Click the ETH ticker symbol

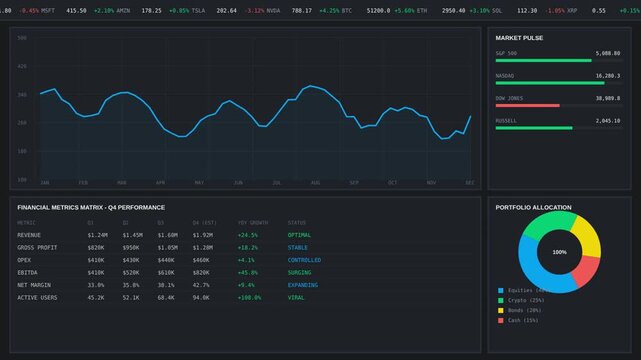tap(422, 11)
